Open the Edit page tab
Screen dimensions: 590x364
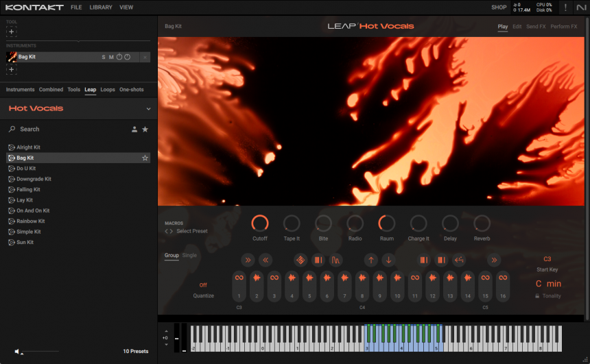[x=517, y=26]
